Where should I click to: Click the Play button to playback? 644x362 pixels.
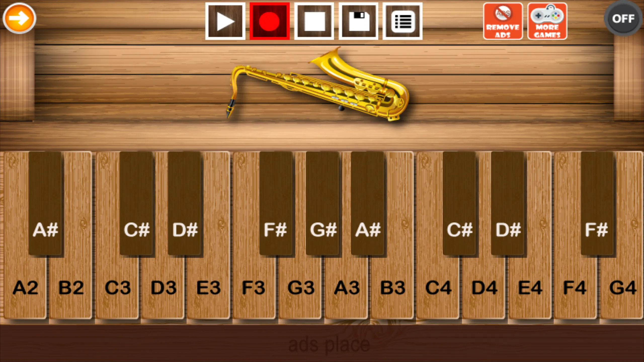225,20
